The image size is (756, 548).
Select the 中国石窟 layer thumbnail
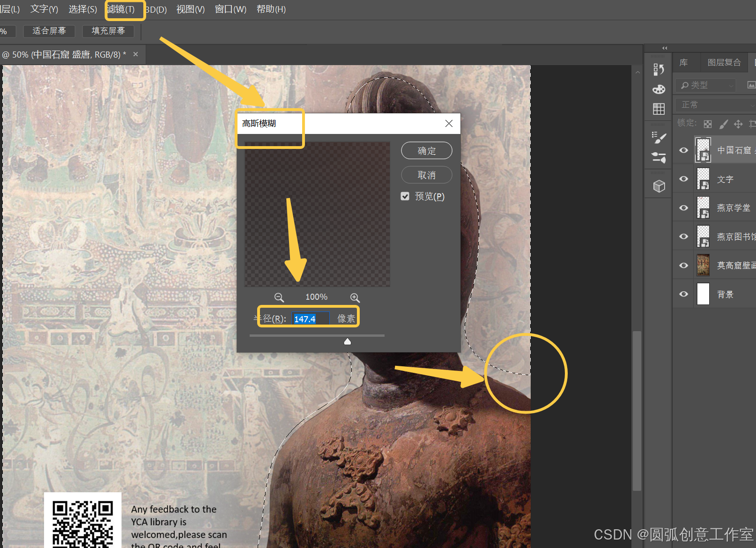point(703,150)
